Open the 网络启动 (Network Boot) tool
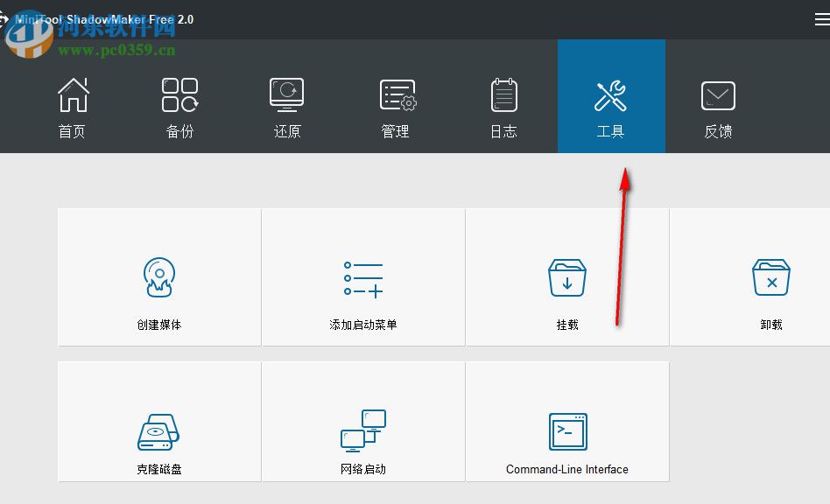This screenshot has height=504, width=830. [362, 421]
